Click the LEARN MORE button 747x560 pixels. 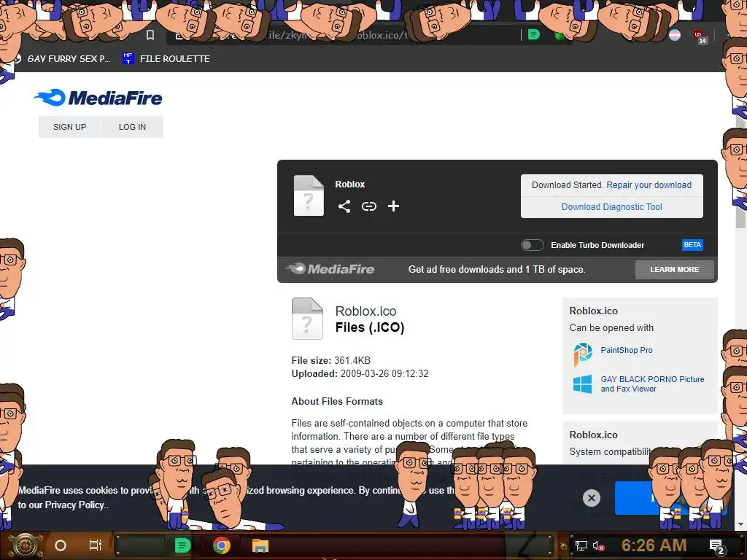point(675,270)
